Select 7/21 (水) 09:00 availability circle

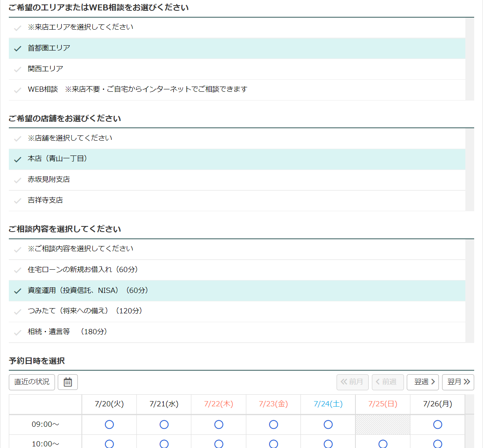(164, 424)
